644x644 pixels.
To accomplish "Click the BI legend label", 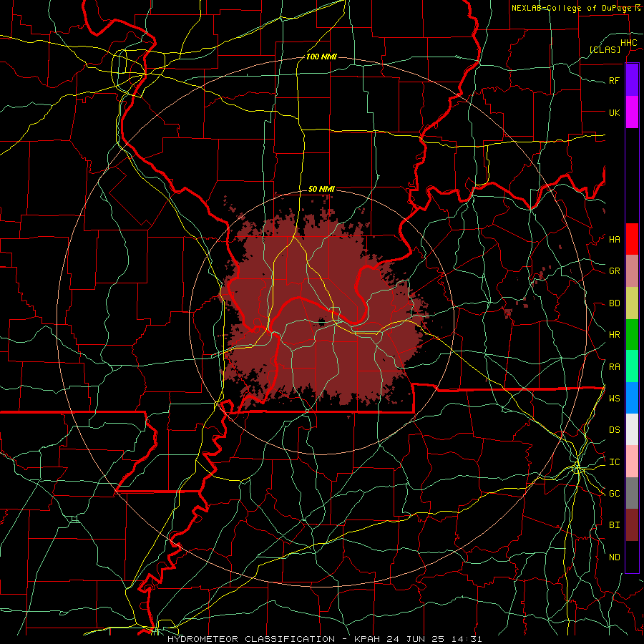I will pos(614,525).
